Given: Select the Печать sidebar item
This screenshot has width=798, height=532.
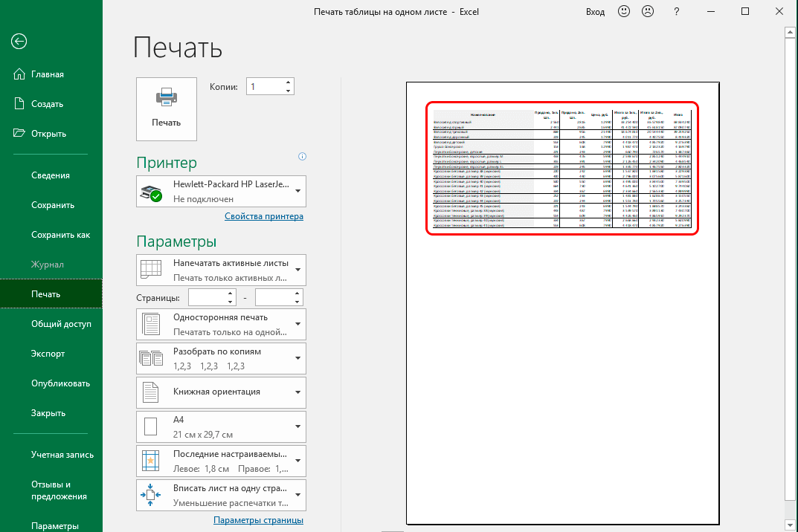Looking at the screenshot, I should click(x=51, y=294).
